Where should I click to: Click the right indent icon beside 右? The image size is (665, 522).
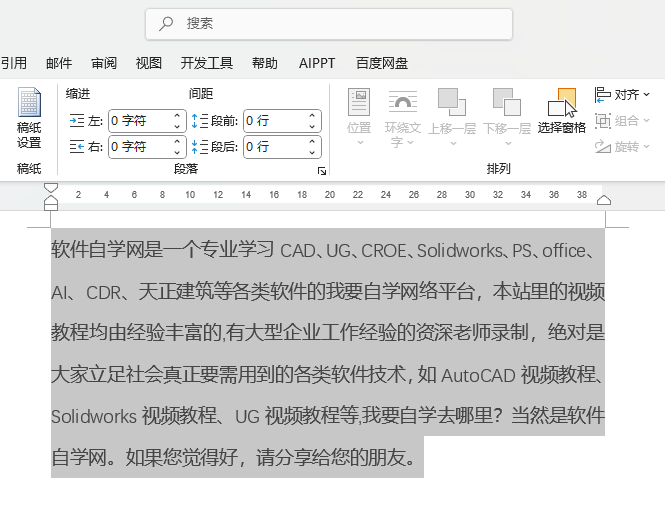point(77,147)
